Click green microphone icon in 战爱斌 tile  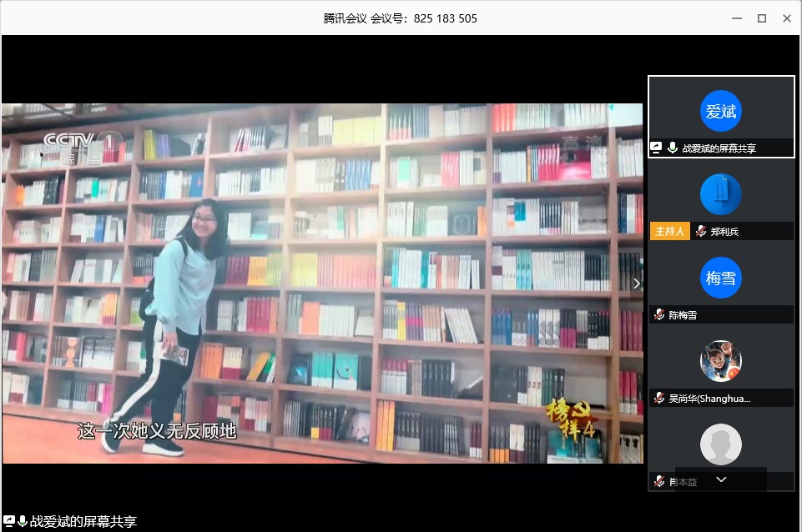[x=673, y=148]
